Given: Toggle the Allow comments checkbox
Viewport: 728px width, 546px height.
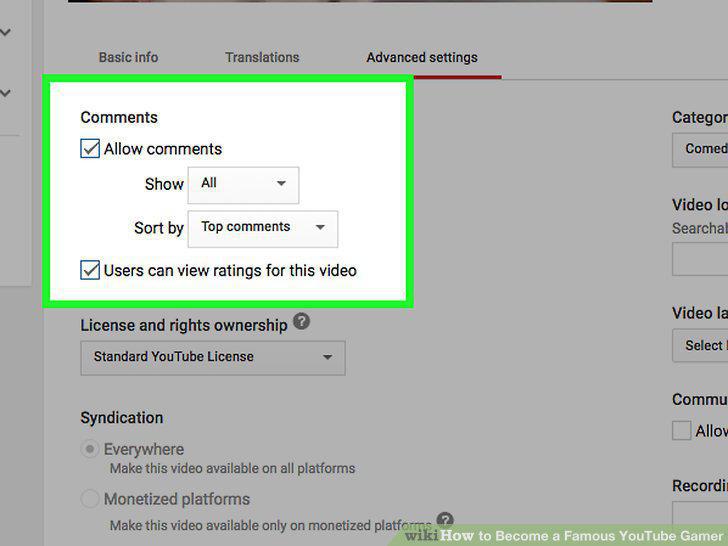Looking at the screenshot, I should pyautogui.click(x=90, y=149).
